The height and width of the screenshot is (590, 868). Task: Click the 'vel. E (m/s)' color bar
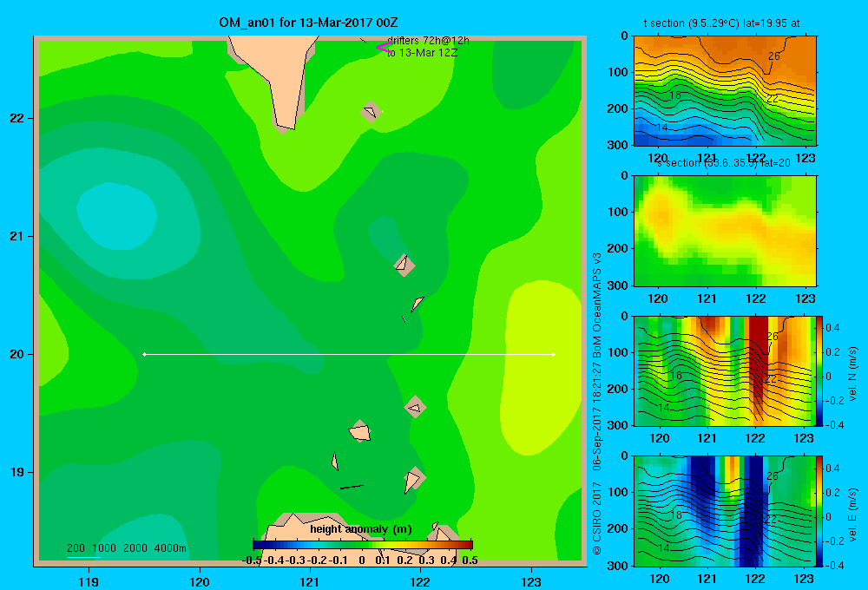coord(820,511)
